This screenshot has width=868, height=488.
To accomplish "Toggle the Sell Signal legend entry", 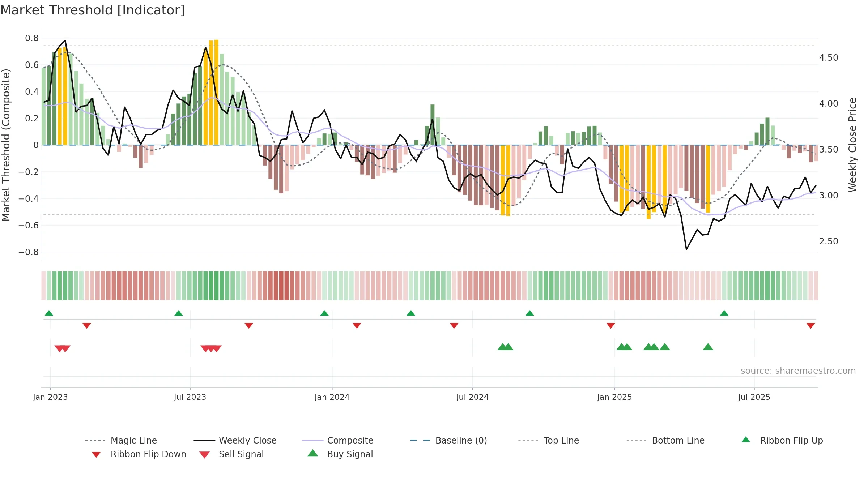I will (231, 454).
